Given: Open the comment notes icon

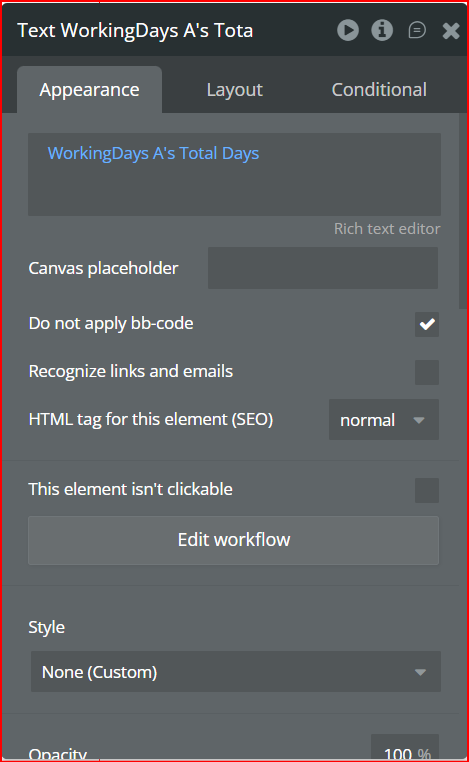Looking at the screenshot, I should (417, 30).
